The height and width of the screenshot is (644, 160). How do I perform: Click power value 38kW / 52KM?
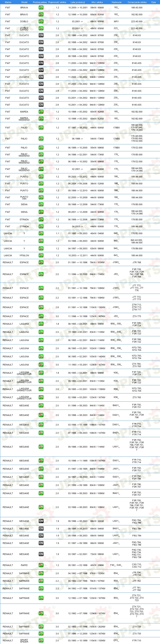click(x=97, y=184)
